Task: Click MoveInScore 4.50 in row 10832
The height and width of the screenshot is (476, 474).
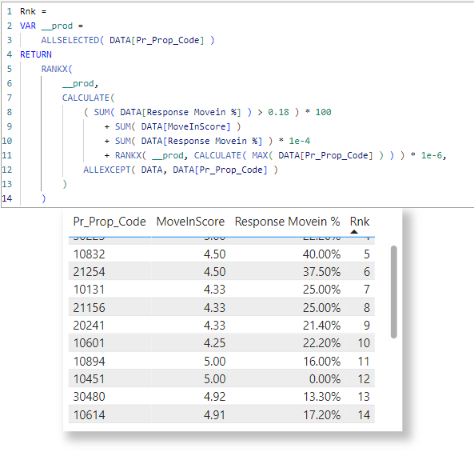Action: click(214, 254)
